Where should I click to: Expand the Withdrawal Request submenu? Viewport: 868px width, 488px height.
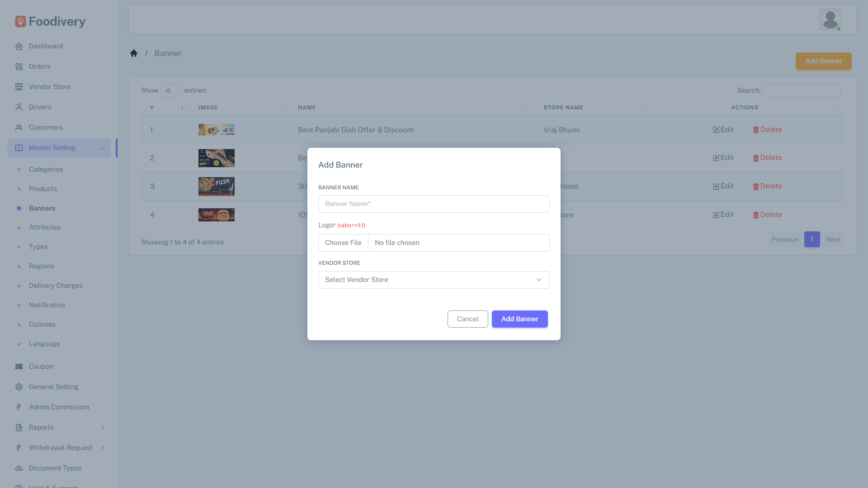click(103, 448)
